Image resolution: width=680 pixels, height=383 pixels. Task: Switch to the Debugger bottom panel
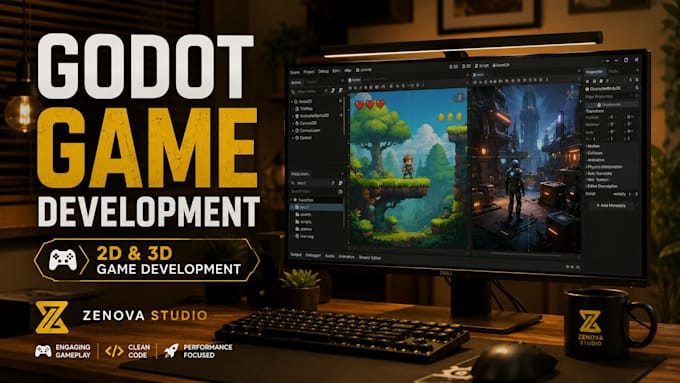click(313, 255)
